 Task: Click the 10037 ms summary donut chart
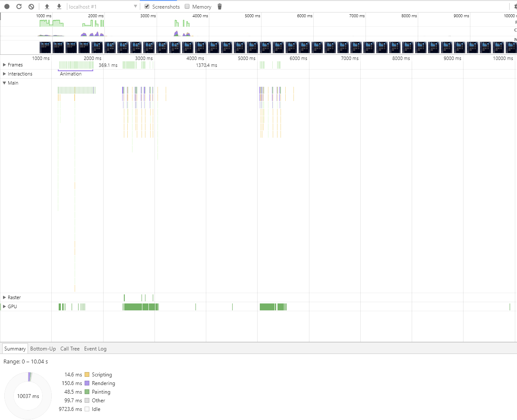pos(28,395)
